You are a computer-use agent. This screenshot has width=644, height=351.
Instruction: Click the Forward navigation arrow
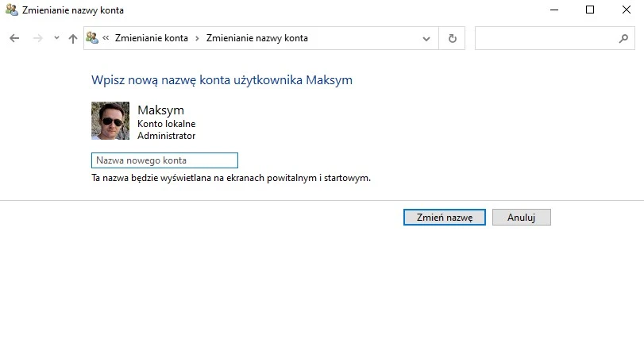[37, 38]
